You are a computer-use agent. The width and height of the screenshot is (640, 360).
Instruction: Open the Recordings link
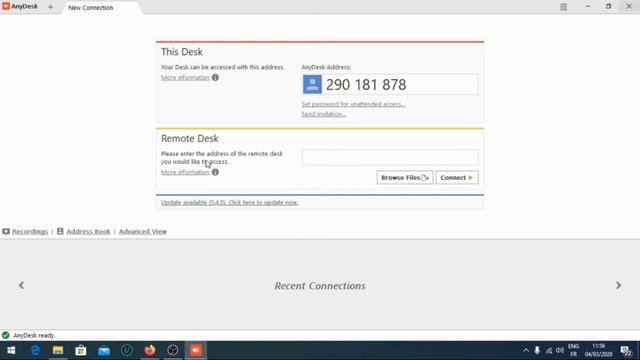[x=30, y=231]
